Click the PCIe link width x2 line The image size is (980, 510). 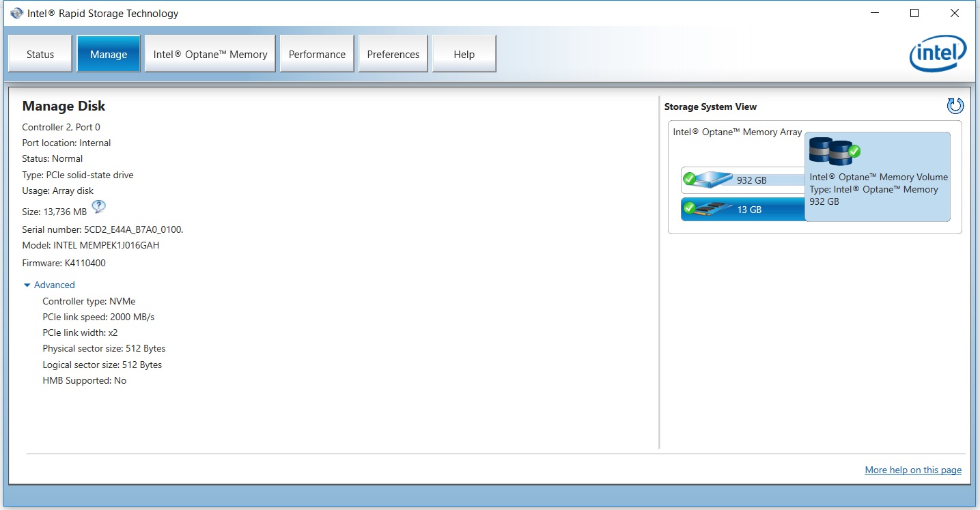pos(80,332)
